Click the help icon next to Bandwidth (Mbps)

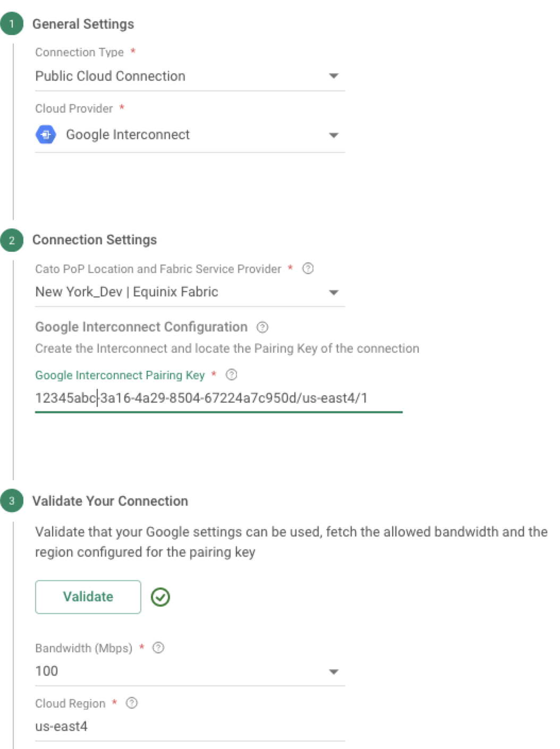coord(158,648)
